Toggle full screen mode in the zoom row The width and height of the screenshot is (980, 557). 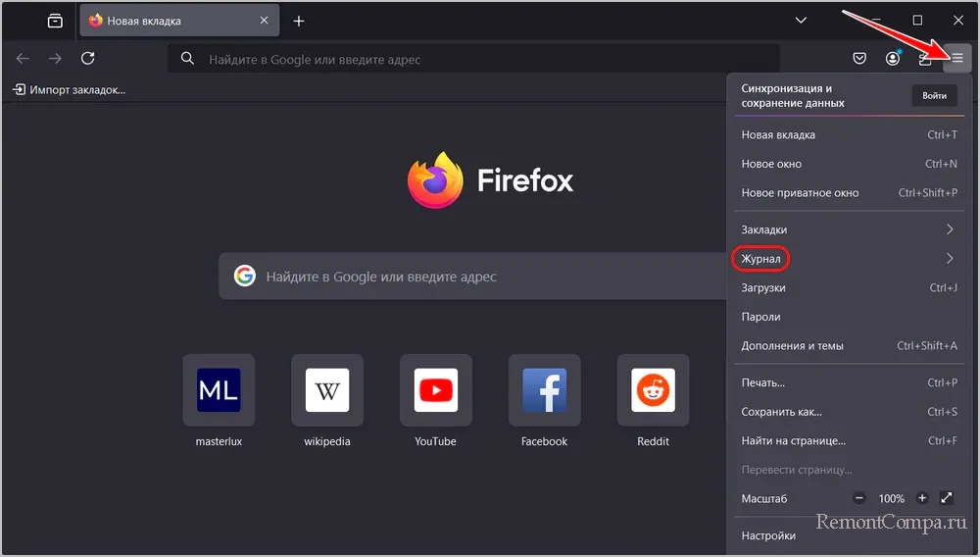[x=947, y=498]
